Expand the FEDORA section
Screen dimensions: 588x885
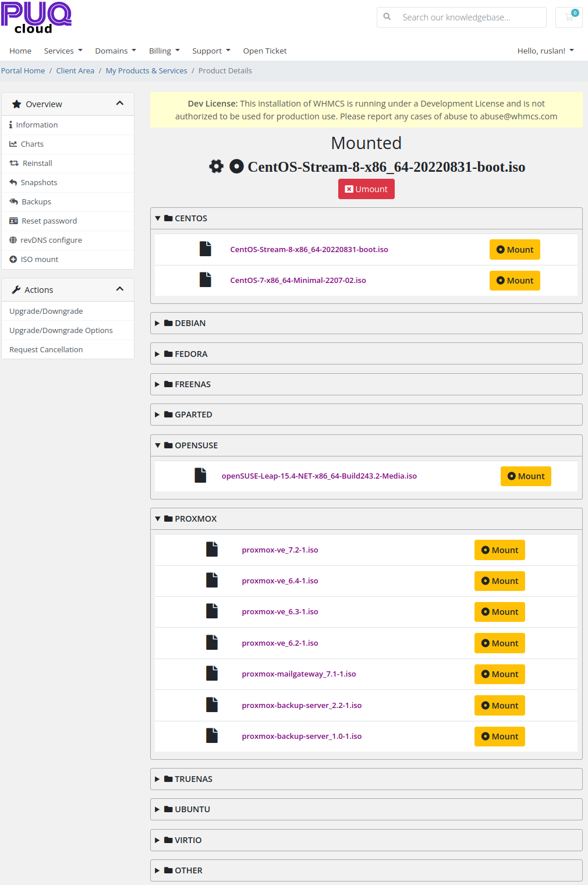tap(366, 353)
